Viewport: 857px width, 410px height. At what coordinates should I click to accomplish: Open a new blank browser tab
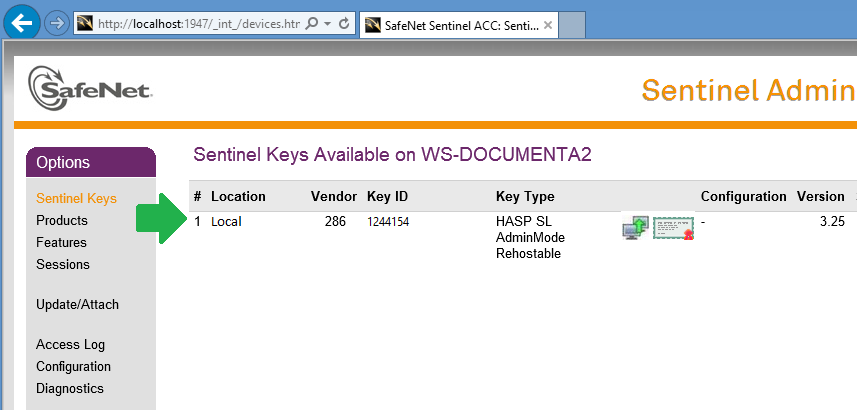pyautogui.click(x=572, y=24)
